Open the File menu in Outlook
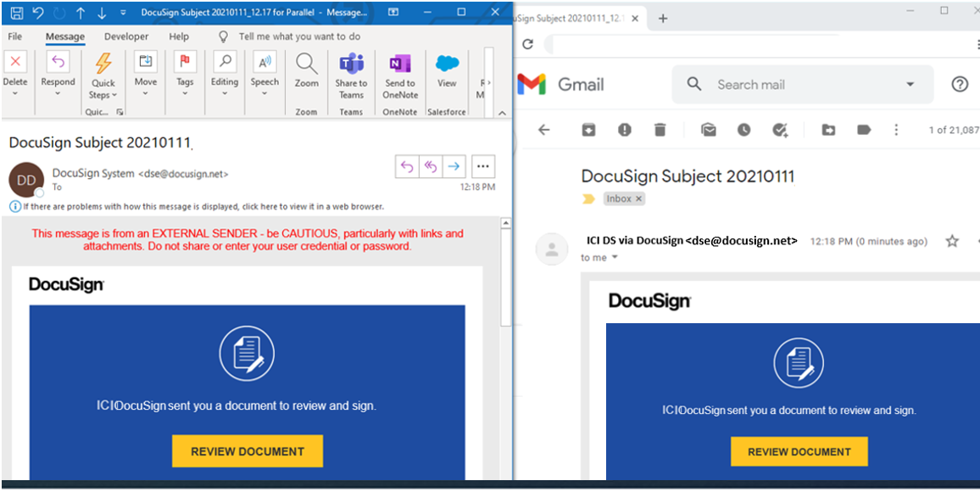980x492 pixels. pyautogui.click(x=15, y=36)
